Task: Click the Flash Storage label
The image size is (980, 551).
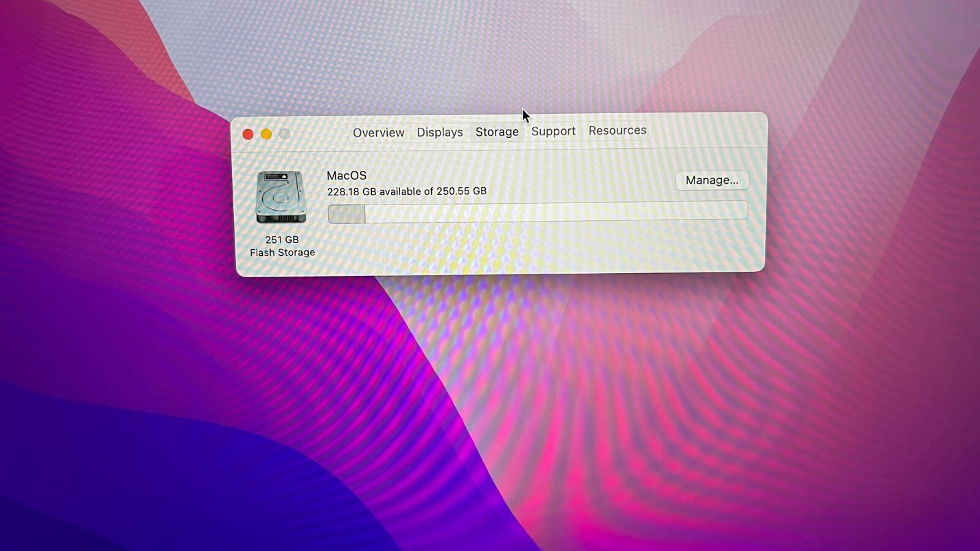Action: 282,252
